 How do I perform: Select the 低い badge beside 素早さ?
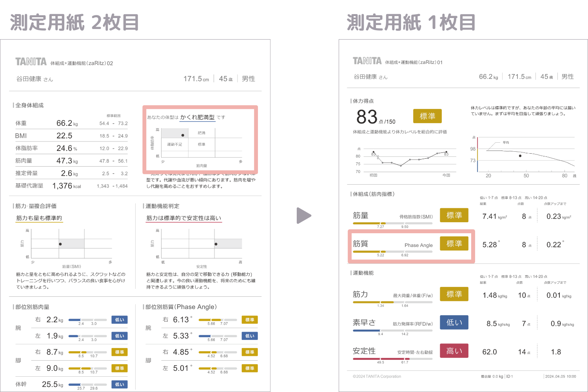[x=454, y=322]
